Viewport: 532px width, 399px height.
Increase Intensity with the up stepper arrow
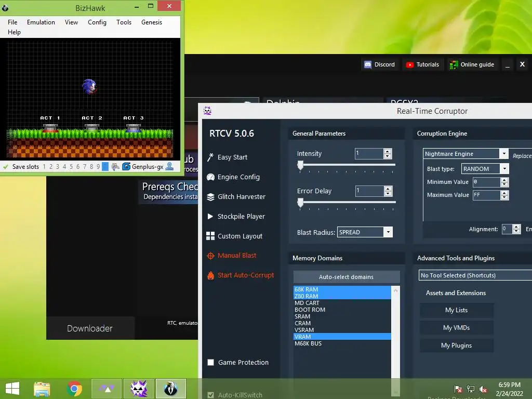(x=388, y=151)
